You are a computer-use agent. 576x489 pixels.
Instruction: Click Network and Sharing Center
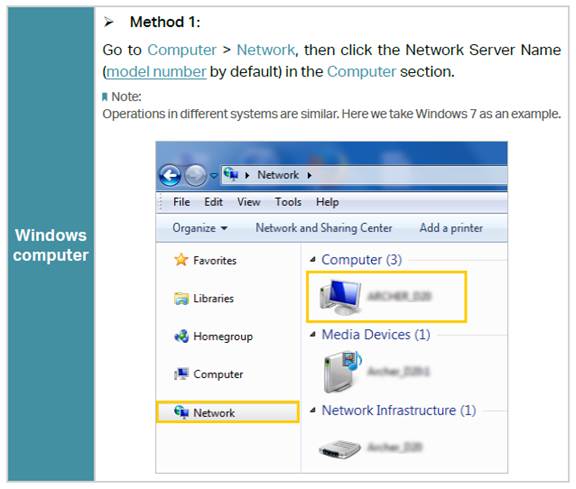(324, 228)
